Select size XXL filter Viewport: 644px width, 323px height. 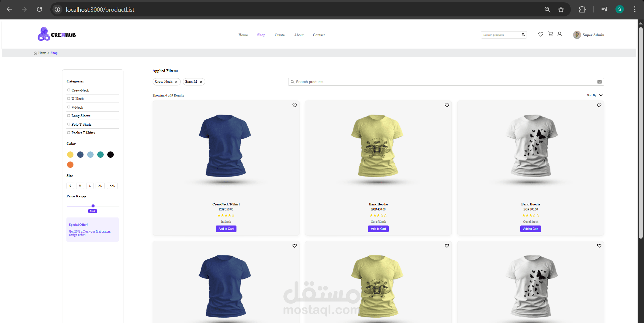(112, 186)
